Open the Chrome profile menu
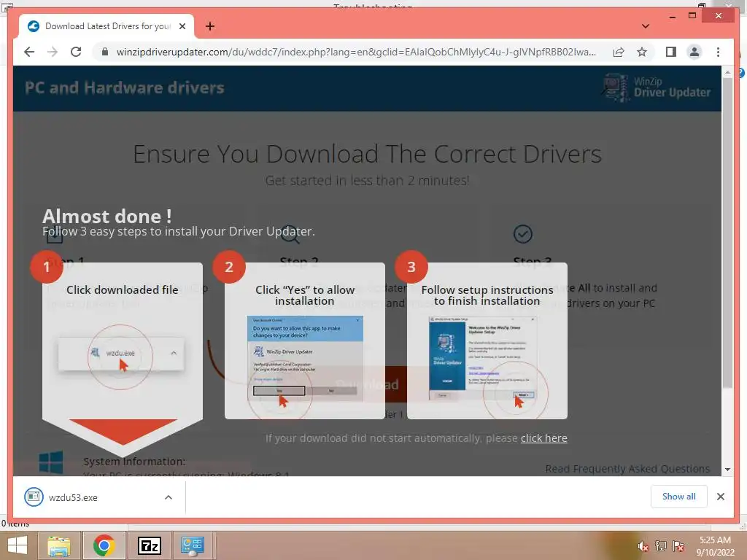 (x=694, y=52)
